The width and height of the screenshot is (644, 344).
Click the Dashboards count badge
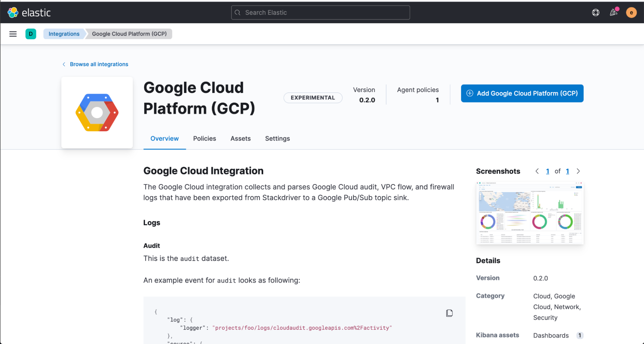(x=579, y=335)
